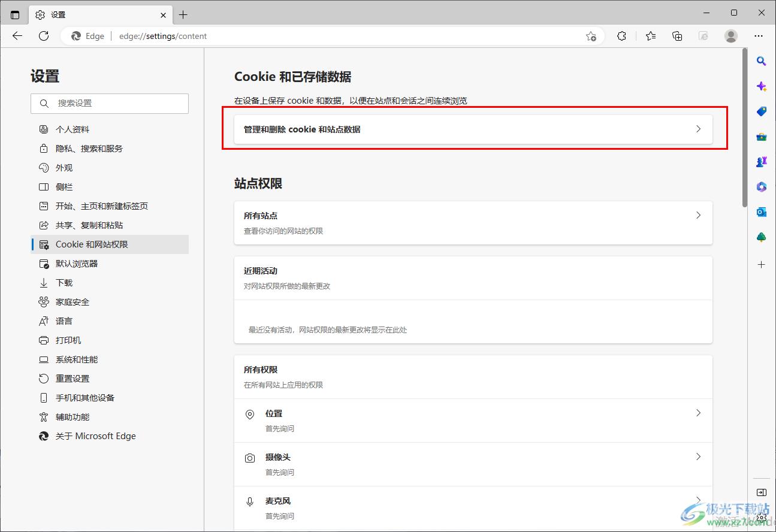This screenshot has width=776, height=532.
Task: Click the browser back arrow
Action: point(17,36)
